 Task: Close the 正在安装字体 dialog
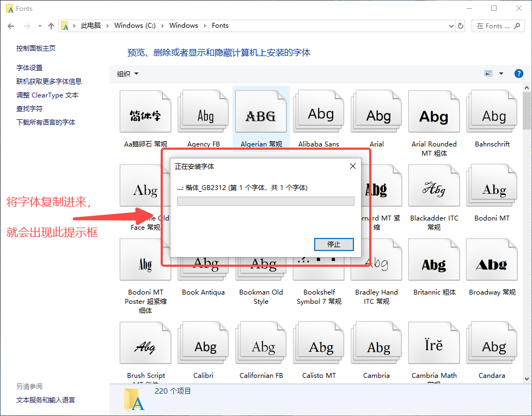point(353,166)
